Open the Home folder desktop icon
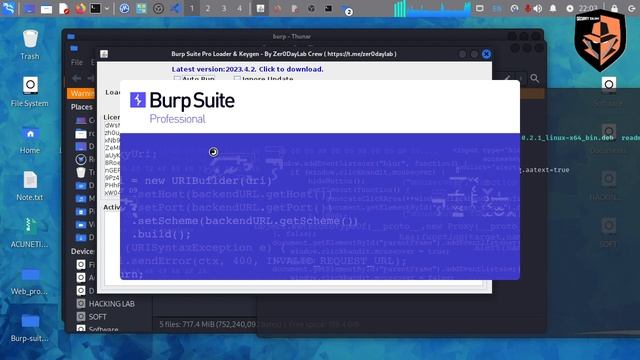Image resolution: width=640 pixels, height=360 pixels. coord(30,139)
